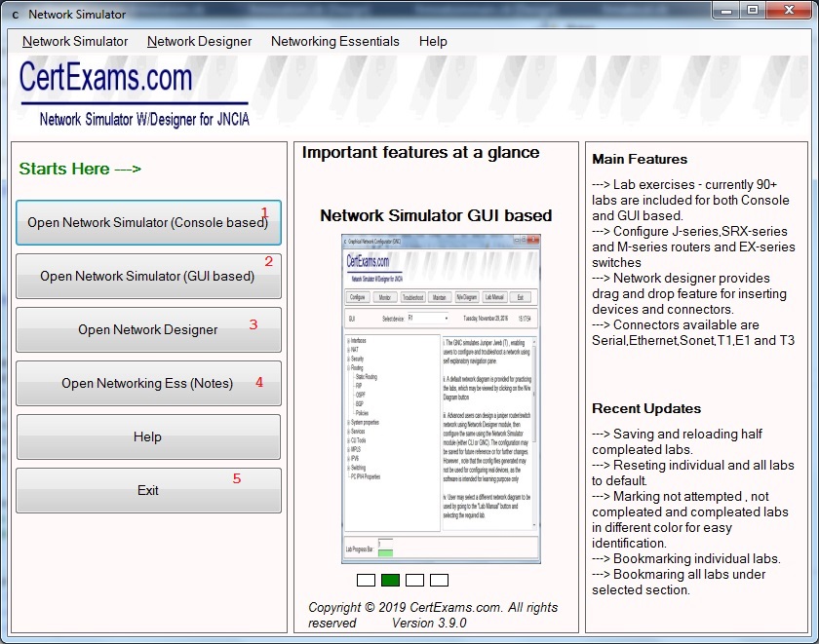This screenshot has height=644, width=819.
Task: Click Maintain in the GNC preview
Action: (442, 296)
